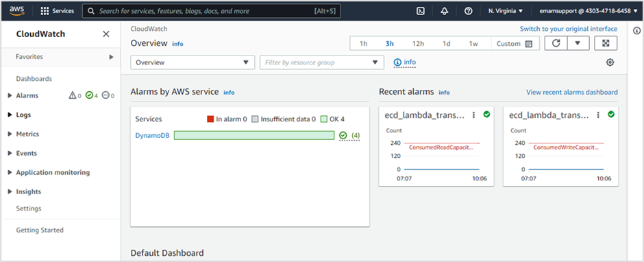Expand the Logs section
644x262 pixels.
tap(10, 115)
